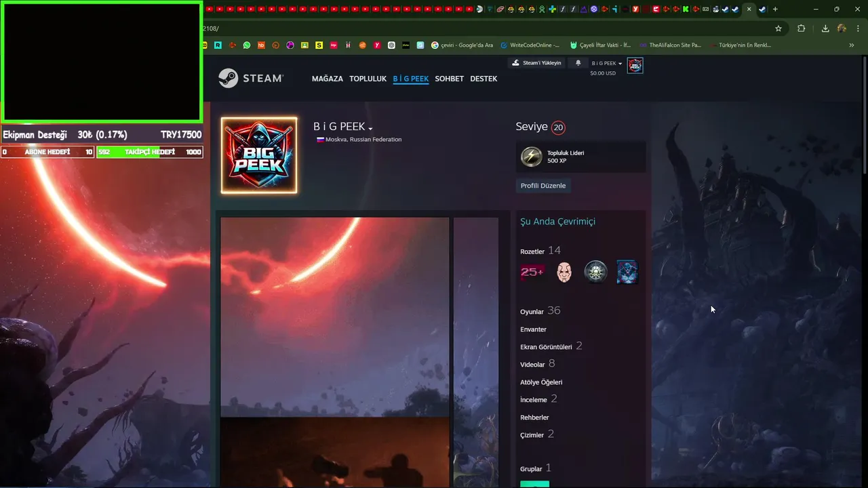The width and height of the screenshot is (868, 488).
Task: Open the DESTEK menu item
Action: pos(484,79)
